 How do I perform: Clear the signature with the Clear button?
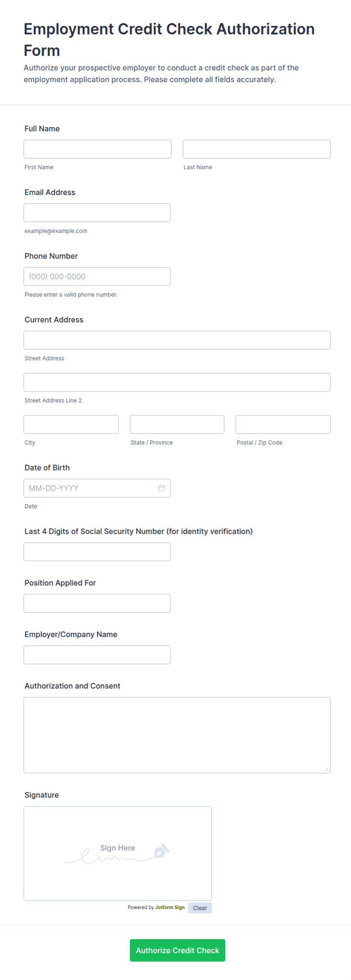coord(200,908)
